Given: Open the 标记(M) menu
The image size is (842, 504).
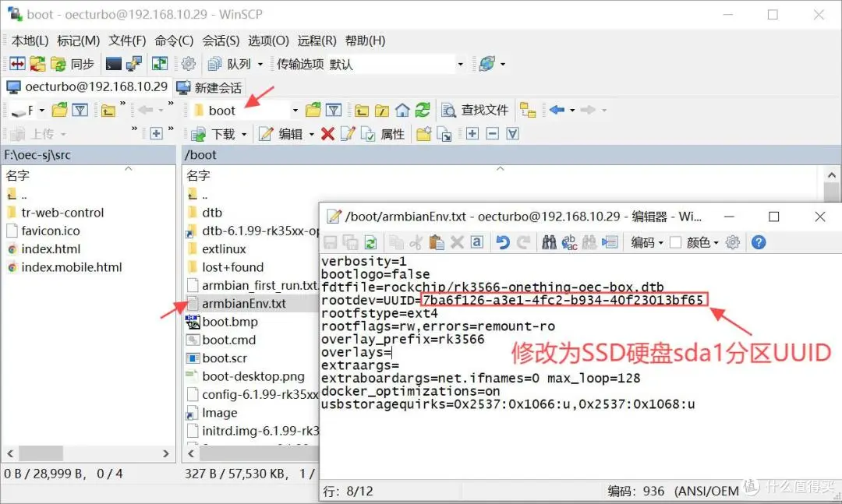Looking at the screenshot, I should 79,41.
